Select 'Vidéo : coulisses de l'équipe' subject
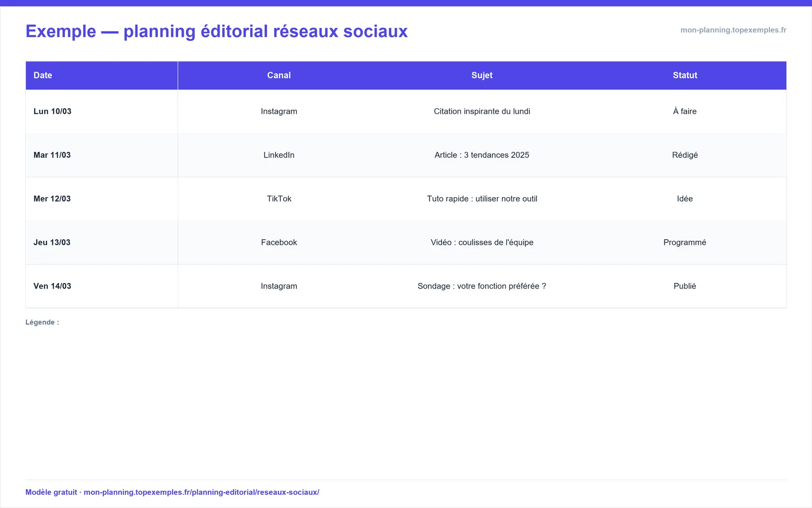The width and height of the screenshot is (812, 508). point(482,242)
